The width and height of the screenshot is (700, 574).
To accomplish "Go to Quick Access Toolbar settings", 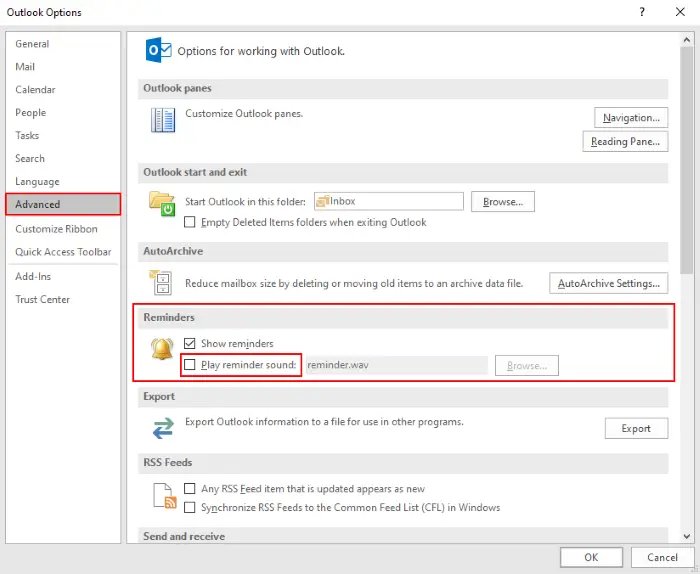I will coord(63,252).
